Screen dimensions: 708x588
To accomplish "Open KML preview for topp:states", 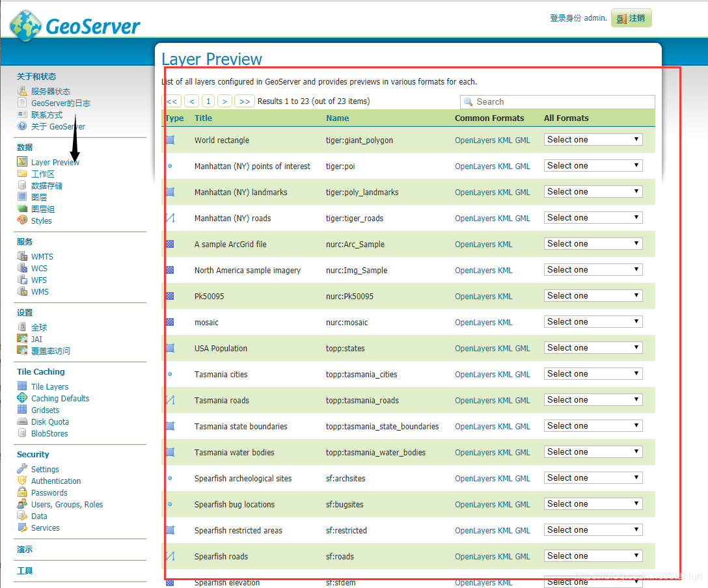I will tap(505, 349).
